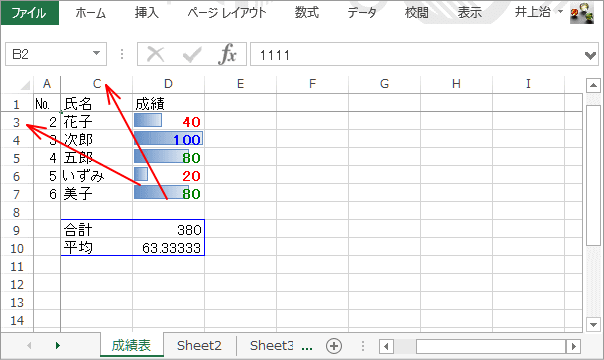Select the total cell showing 380
Image resolution: width=604 pixels, height=360 pixels.
coord(169,230)
